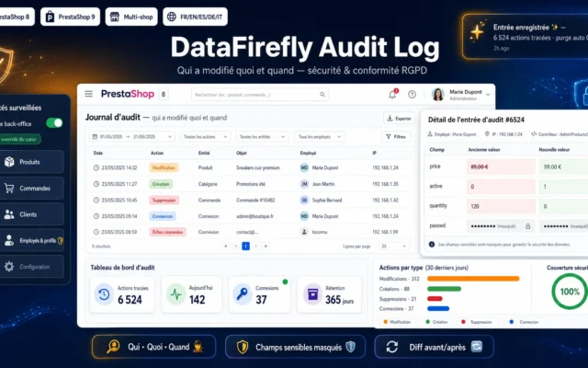
Task: Click the MD avatar beside Sneakers cuir premium
Action: (x=304, y=167)
